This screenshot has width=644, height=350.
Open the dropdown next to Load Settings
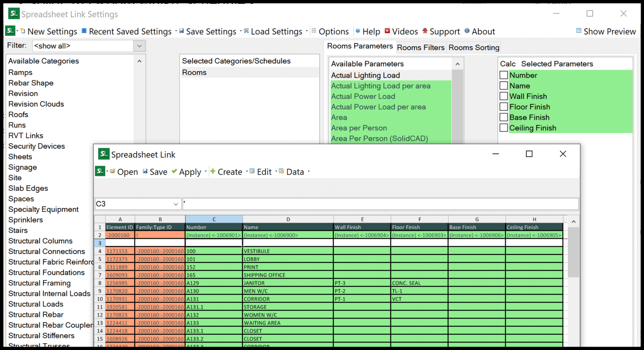307,31
